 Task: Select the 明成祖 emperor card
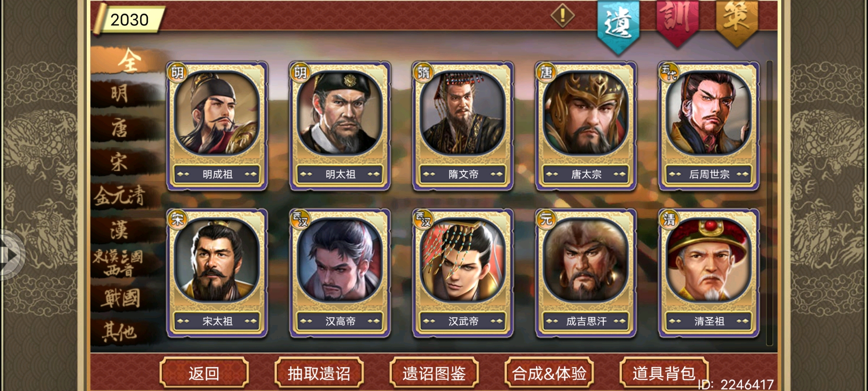click(x=217, y=126)
